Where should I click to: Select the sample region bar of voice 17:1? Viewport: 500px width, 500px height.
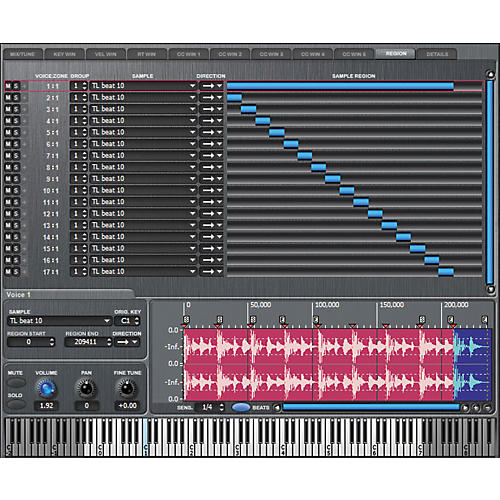(446, 272)
